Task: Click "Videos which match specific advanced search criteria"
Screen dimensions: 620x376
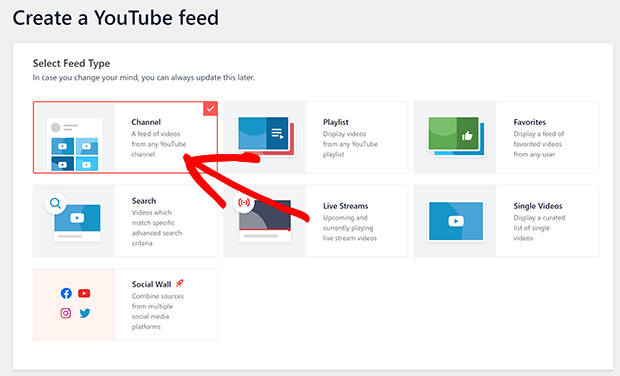Action: point(157,228)
